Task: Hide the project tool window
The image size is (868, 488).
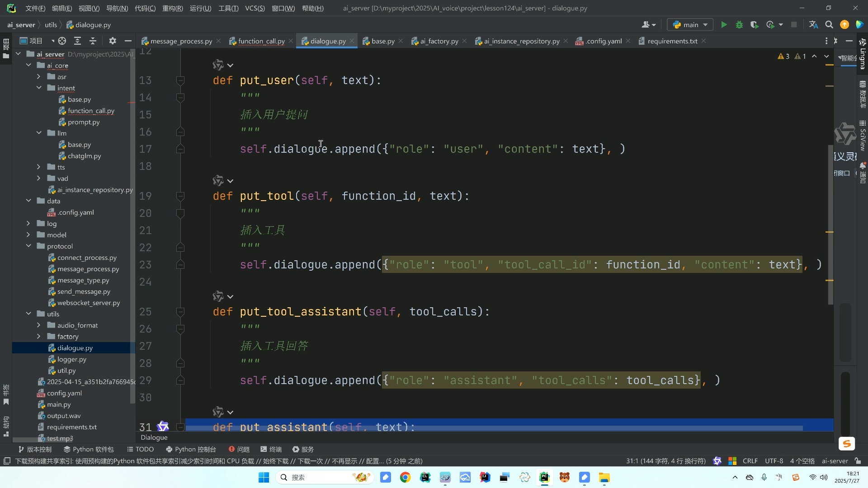Action: [x=128, y=41]
